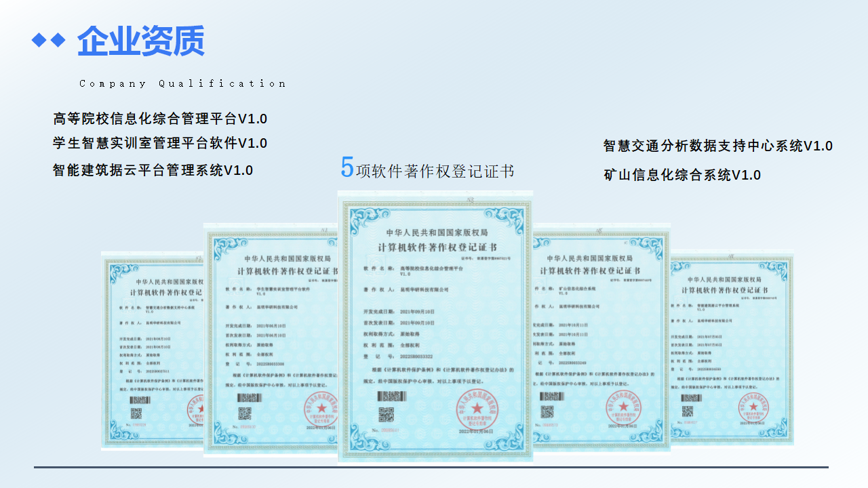Click the large blue number 5

[347, 167]
